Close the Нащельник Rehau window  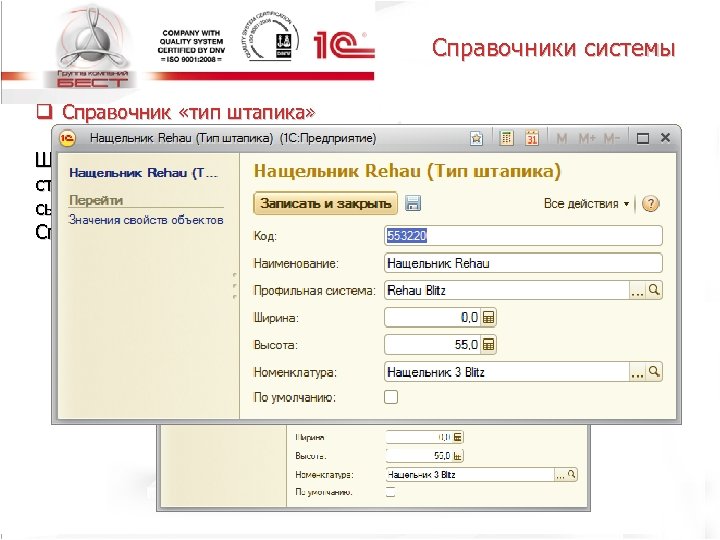665,138
